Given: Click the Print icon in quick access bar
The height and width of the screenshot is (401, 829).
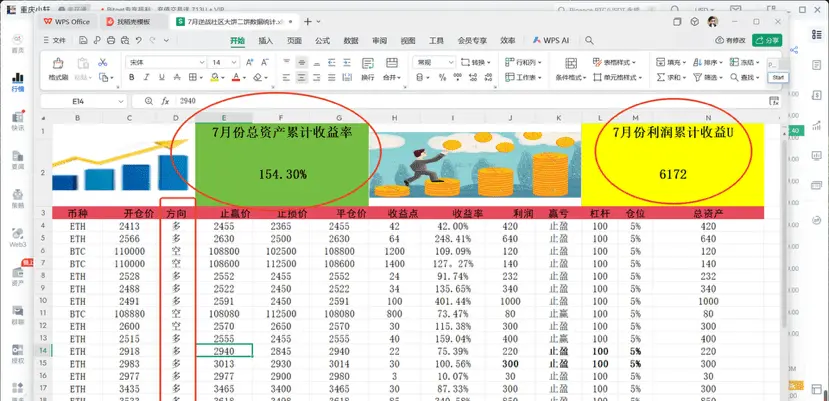Looking at the screenshot, I should 110,40.
